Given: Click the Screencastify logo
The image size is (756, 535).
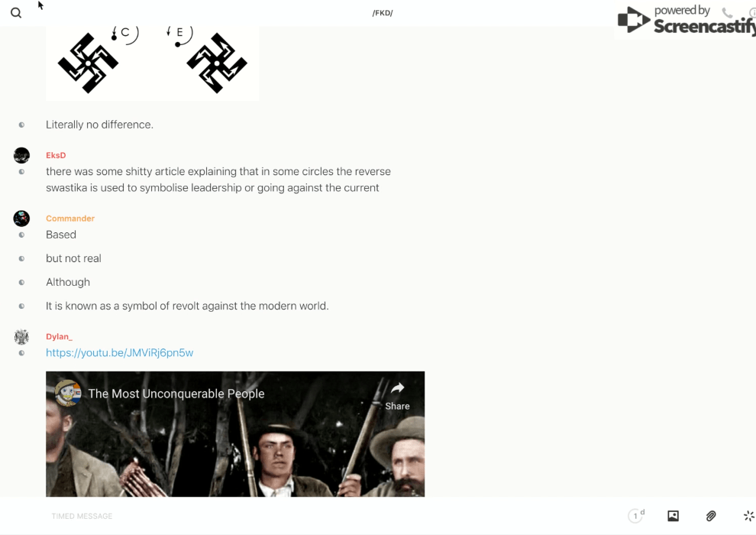Looking at the screenshot, I should [687, 21].
